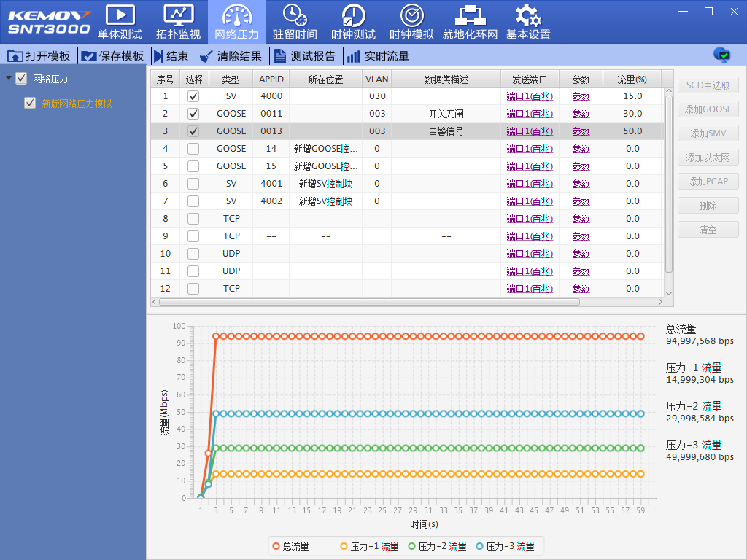Open the 拓扑监视 topology monitor icon
The height and width of the screenshot is (560, 747).
pyautogui.click(x=178, y=15)
